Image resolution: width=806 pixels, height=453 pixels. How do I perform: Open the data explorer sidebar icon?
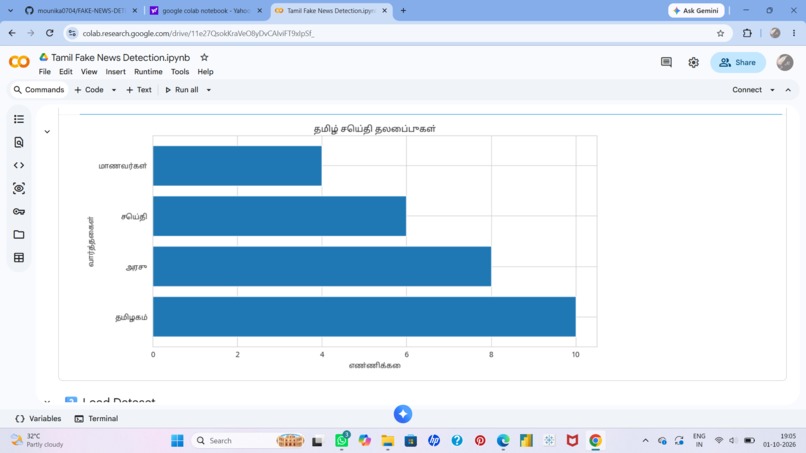coord(19,188)
